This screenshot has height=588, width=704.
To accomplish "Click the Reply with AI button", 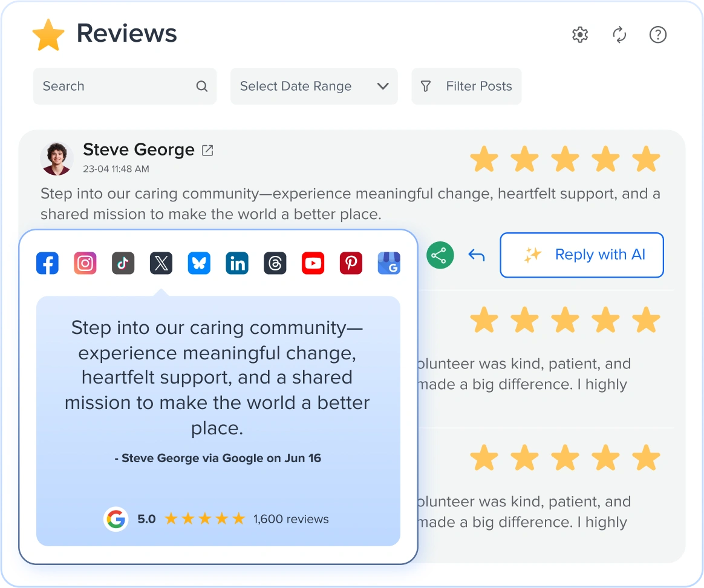I will pyautogui.click(x=581, y=255).
